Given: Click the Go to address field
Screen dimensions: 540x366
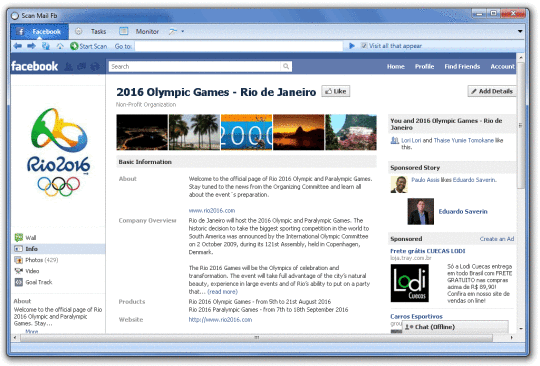Looking at the screenshot, I should [x=239, y=46].
